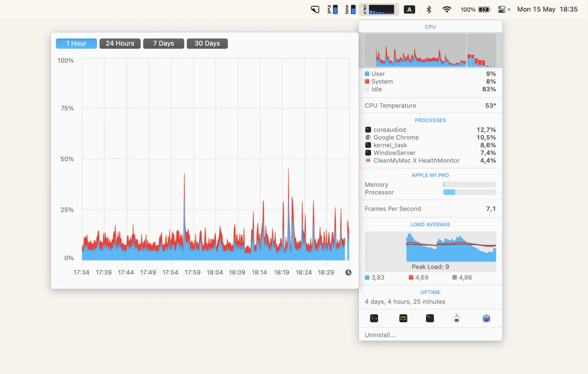The height and width of the screenshot is (374, 588).
Task: Click the Bluetooth menu bar icon
Action: click(x=429, y=9)
